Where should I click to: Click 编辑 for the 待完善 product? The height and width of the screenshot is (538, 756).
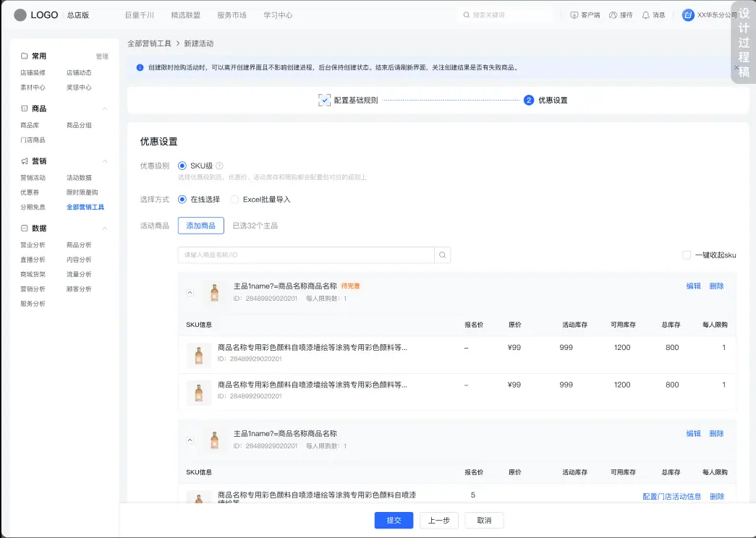pyautogui.click(x=693, y=286)
